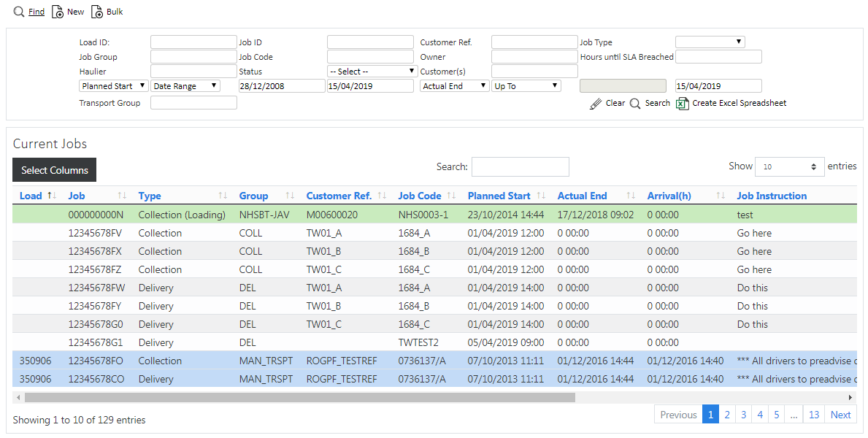This screenshot has width=868, height=438.
Task: Go to page 13 of results
Action: (x=814, y=415)
